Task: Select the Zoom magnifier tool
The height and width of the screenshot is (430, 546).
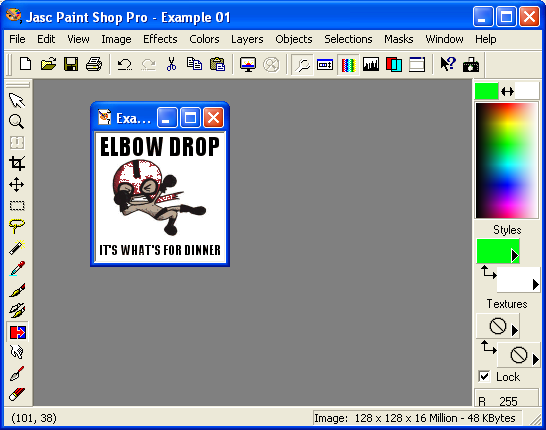Action: point(17,122)
